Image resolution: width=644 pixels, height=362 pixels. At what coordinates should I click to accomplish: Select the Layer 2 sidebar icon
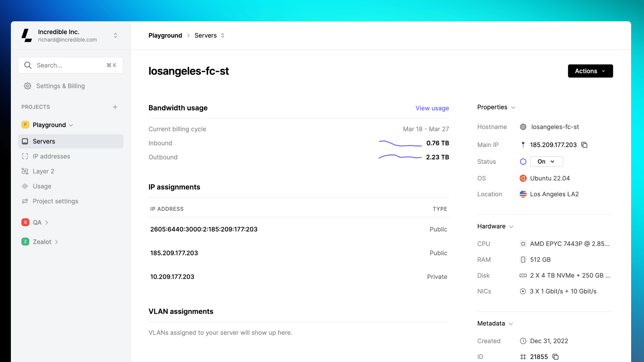click(x=25, y=171)
